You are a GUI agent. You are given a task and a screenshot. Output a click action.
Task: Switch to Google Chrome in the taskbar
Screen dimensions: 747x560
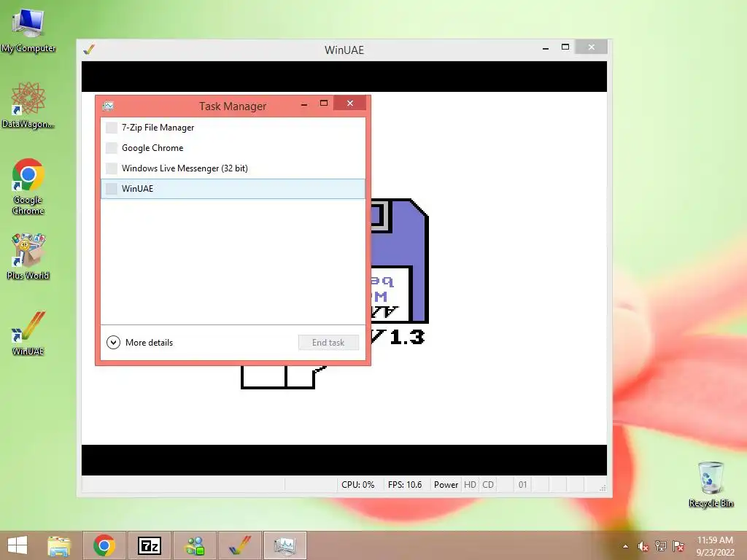[104, 545]
